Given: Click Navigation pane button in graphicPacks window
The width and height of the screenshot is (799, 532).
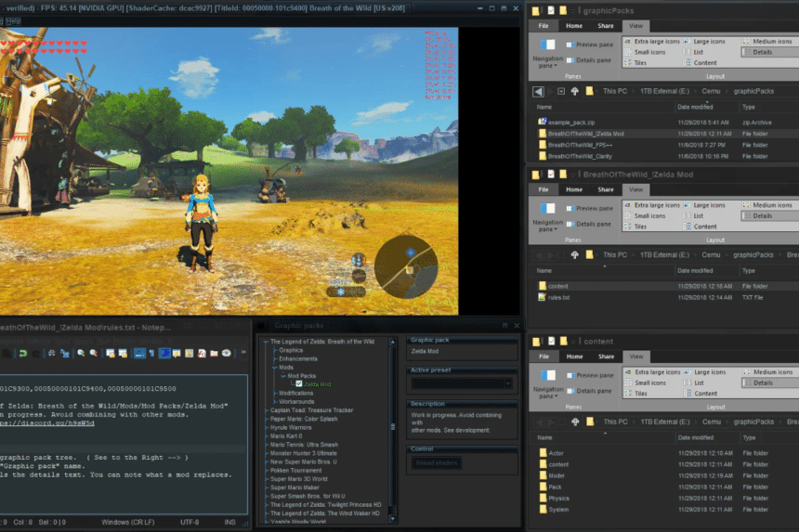Looking at the screenshot, I should click(548, 54).
